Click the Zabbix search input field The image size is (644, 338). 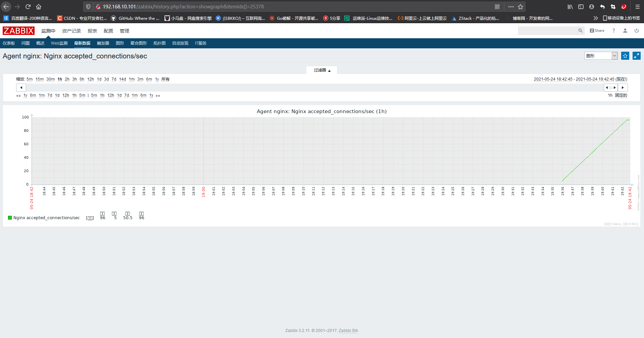[x=547, y=31]
